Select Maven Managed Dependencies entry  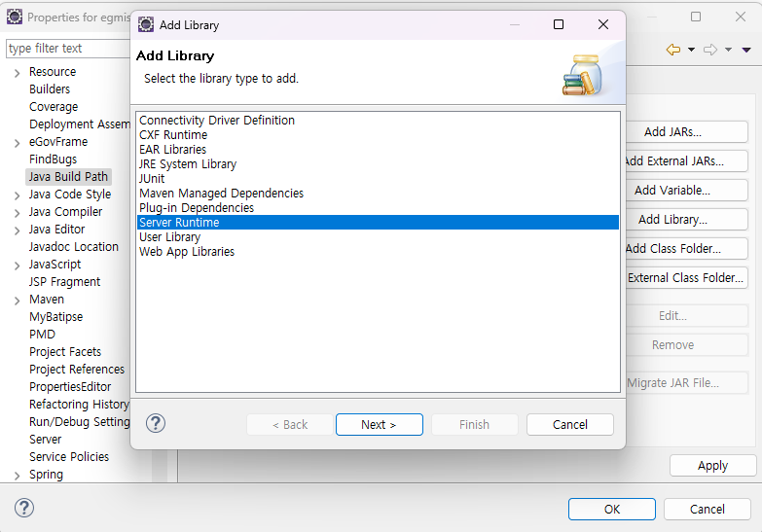[x=379, y=193]
